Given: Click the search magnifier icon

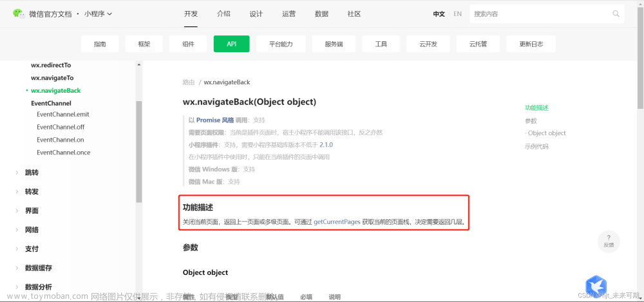Looking at the screenshot, I should [616, 14].
